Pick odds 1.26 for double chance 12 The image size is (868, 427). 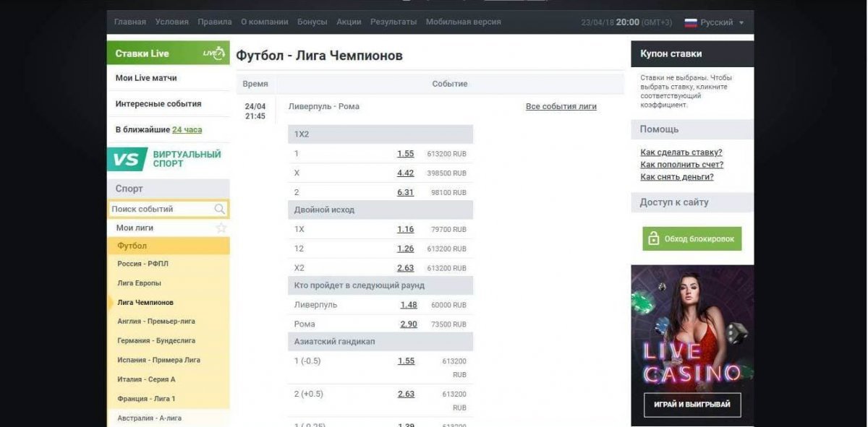pos(406,249)
